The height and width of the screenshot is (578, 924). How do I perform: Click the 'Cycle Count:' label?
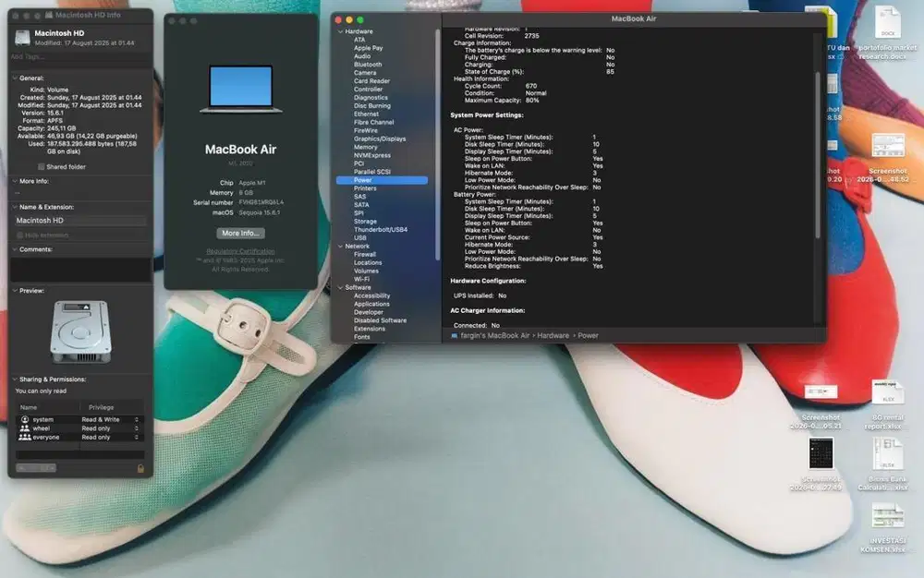482,86
